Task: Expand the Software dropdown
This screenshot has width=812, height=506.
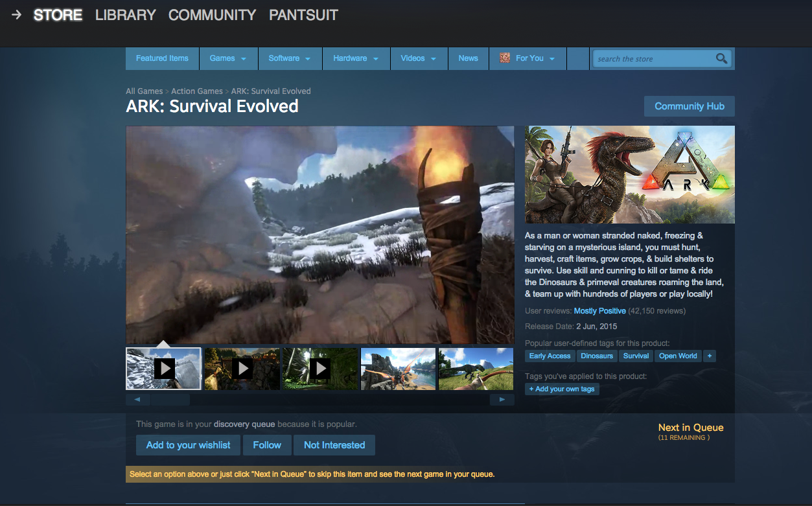Action: [290, 58]
